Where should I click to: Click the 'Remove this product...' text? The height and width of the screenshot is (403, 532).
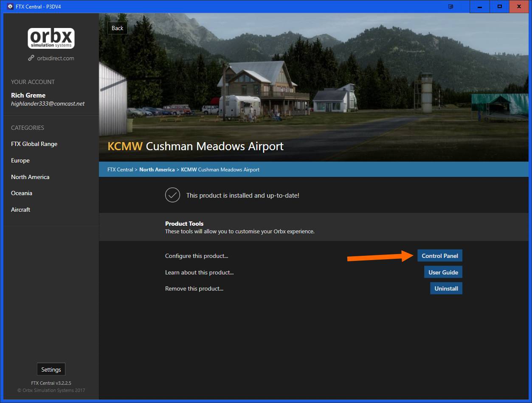(x=194, y=288)
